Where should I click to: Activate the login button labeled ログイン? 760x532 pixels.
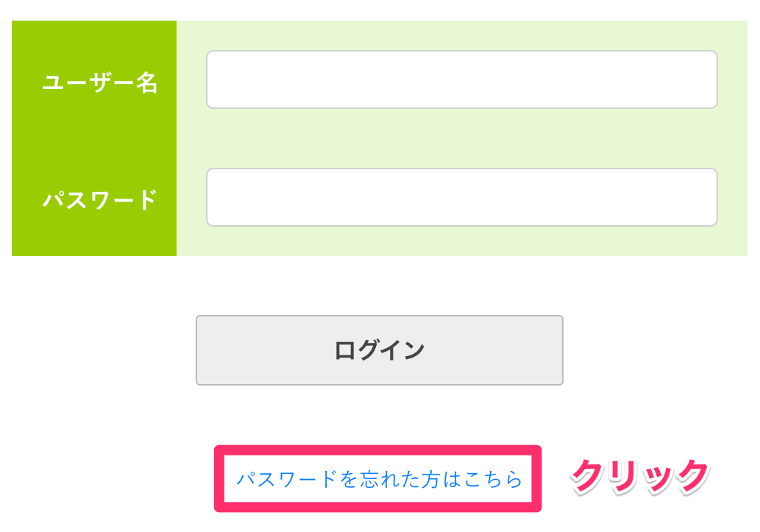click(x=380, y=350)
